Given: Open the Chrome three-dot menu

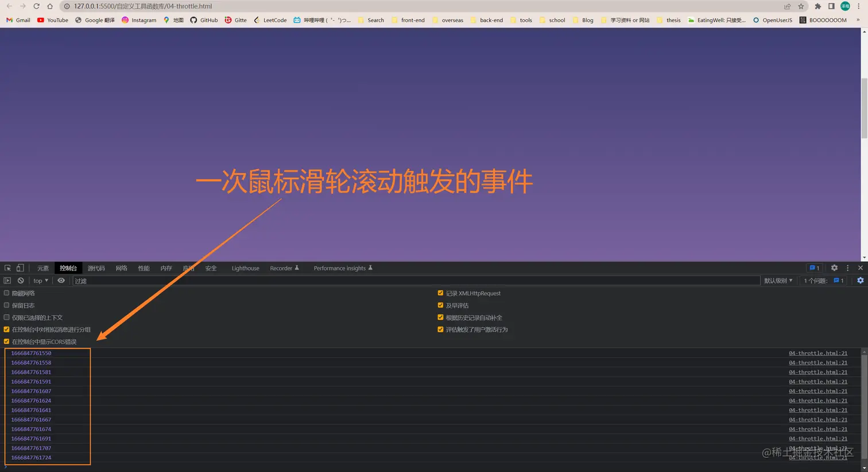Looking at the screenshot, I should click(859, 6).
